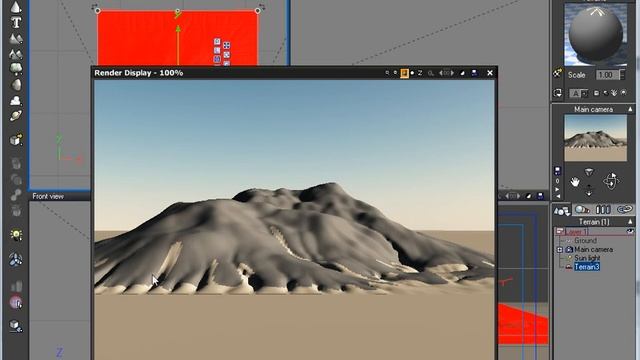Viewport: 640px width, 360px height.
Task: Click the previous render arrow in Render Display
Action: point(441,73)
